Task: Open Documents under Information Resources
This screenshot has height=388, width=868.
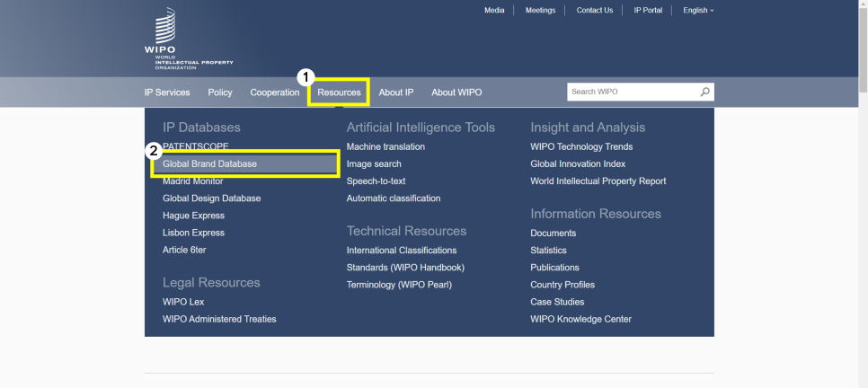Action: click(x=553, y=233)
